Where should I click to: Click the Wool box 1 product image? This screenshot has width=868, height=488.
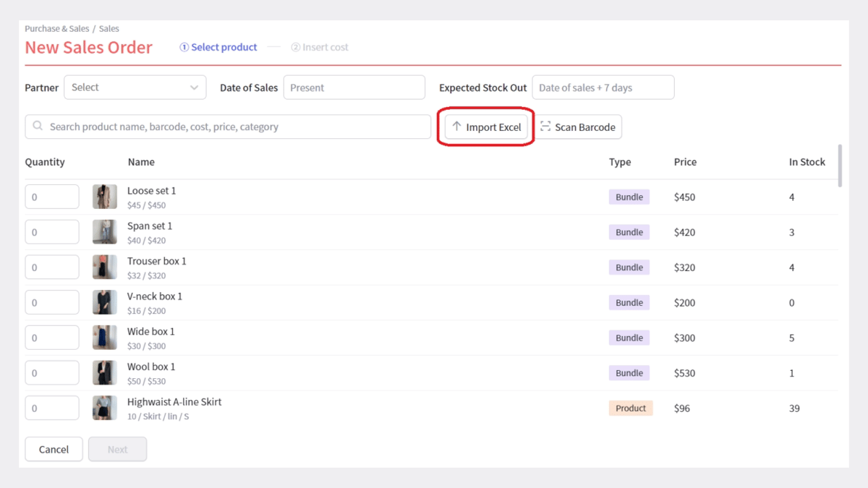(x=105, y=373)
